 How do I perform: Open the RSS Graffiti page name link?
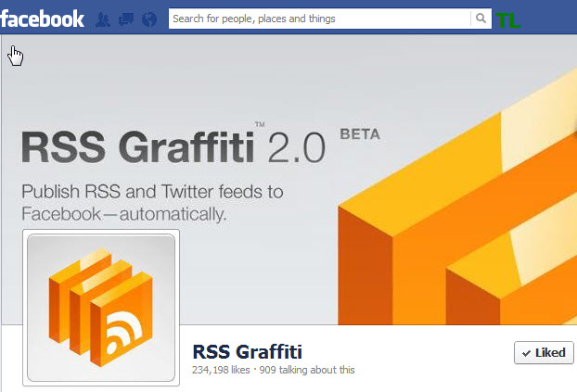[247, 351]
